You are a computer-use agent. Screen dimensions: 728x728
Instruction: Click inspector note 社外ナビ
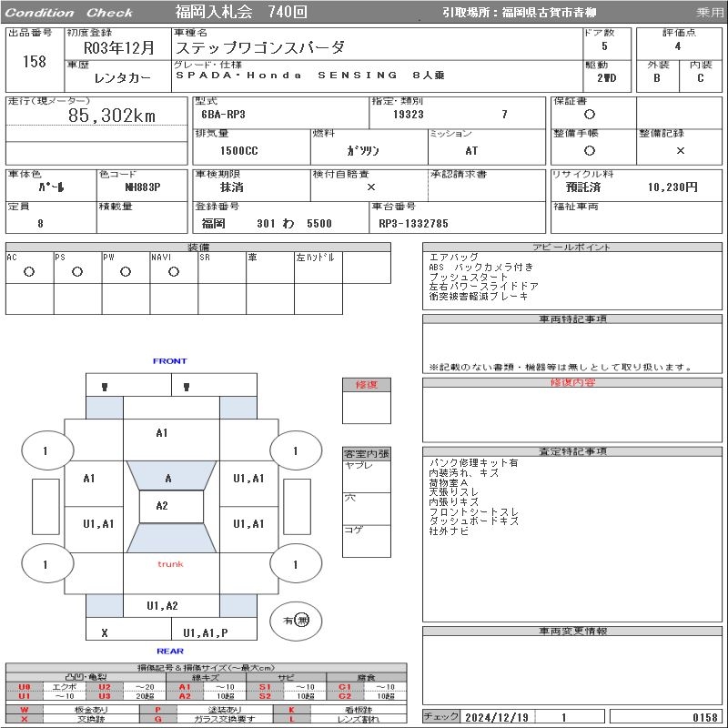click(x=449, y=531)
